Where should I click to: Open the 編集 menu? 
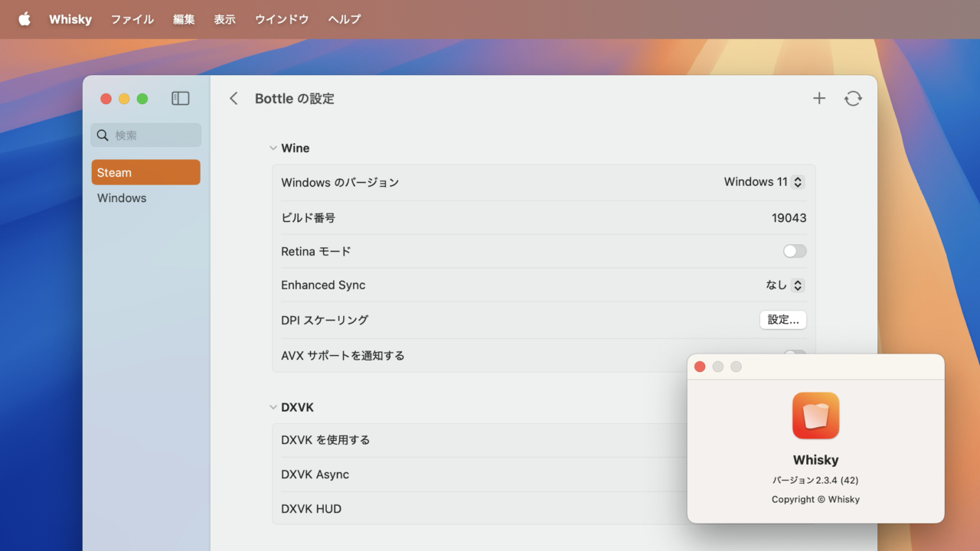[x=184, y=19]
